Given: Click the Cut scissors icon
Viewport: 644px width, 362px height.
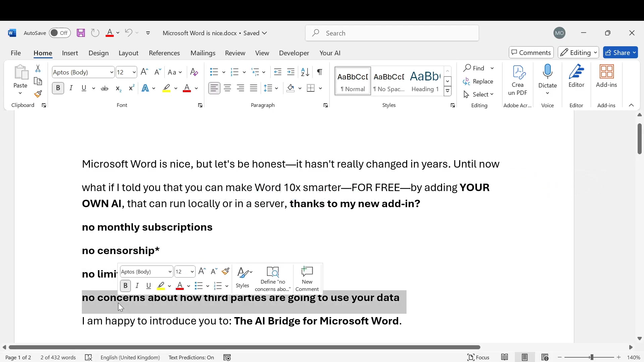Looking at the screenshot, I should click(x=38, y=68).
